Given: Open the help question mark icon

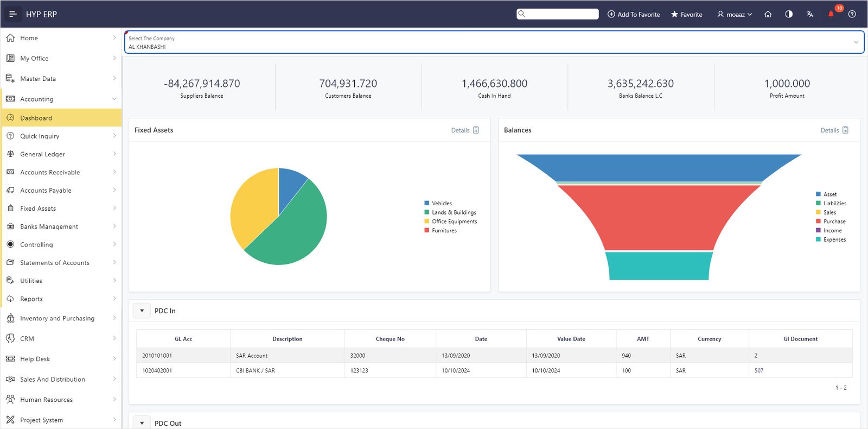Looking at the screenshot, I should point(852,14).
